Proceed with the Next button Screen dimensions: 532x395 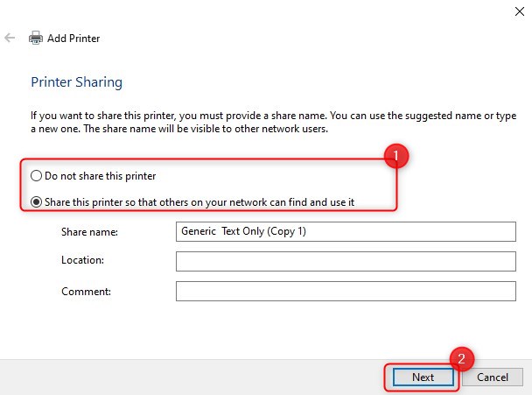click(423, 377)
